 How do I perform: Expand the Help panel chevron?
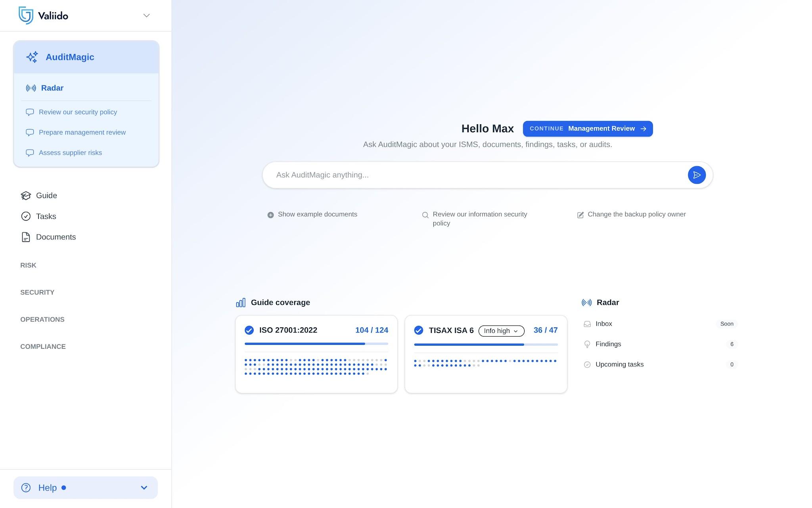(144, 488)
